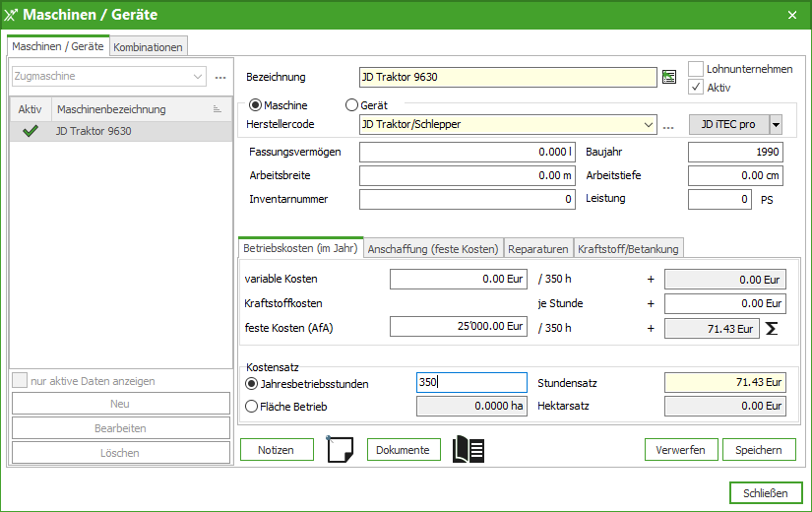Viewport: 812px width, 512px height.
Task: Enable the Lohnunternehmen checkbox
Action: pos(696,69)
